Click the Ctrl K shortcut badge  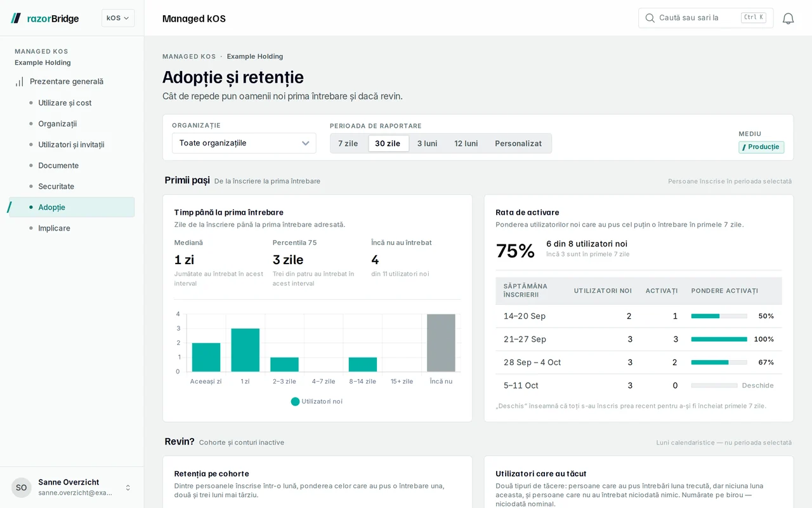pyautogui.click(x=754, y=18)
